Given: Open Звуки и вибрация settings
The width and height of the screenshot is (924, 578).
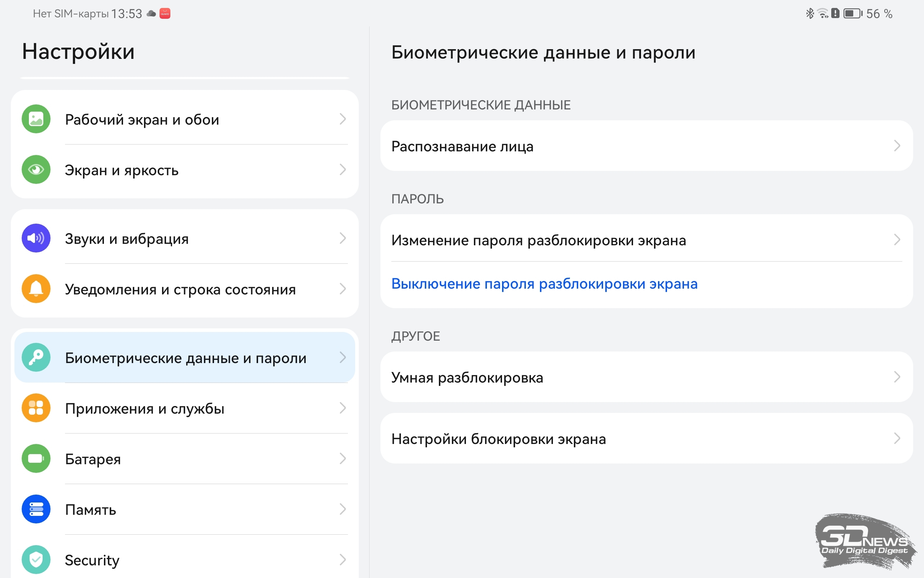Looking at the screenshot, I should (185, 238).
